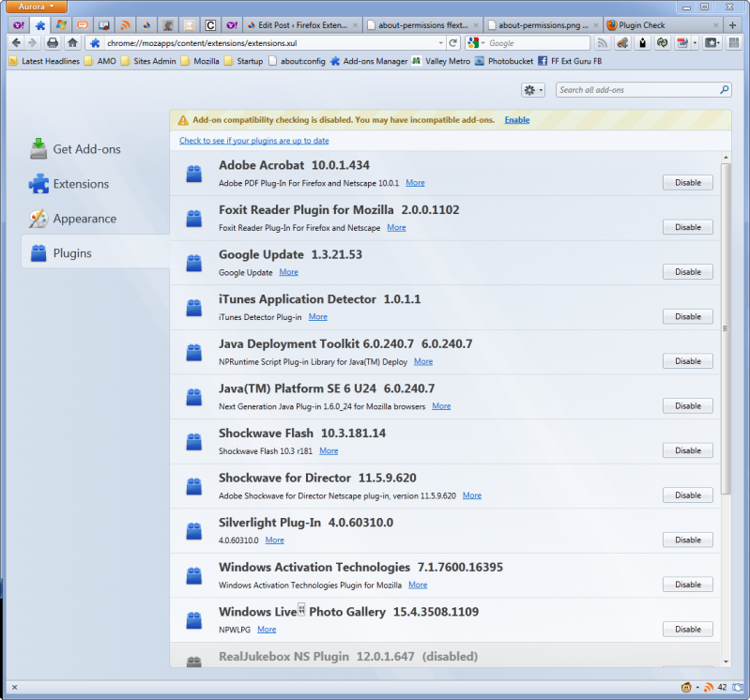Open the Latest Headlines feed bookmark

pos(44,61)
